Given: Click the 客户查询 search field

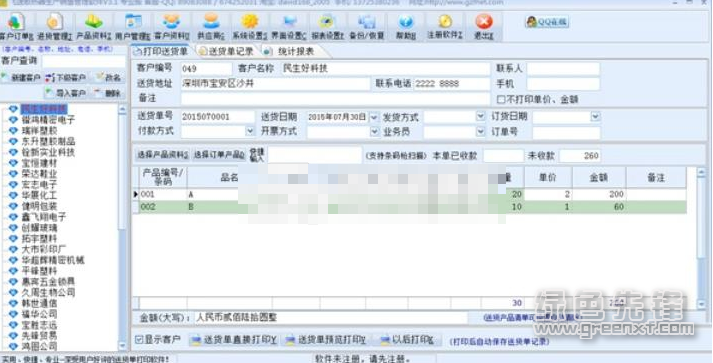Looking at the screenshot, I should coord(83,61).
